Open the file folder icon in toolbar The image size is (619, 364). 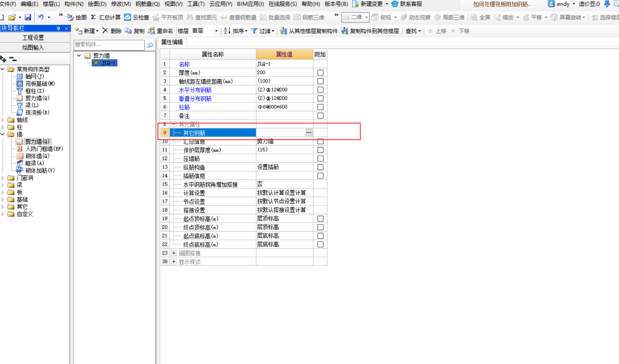pos(12,17)
